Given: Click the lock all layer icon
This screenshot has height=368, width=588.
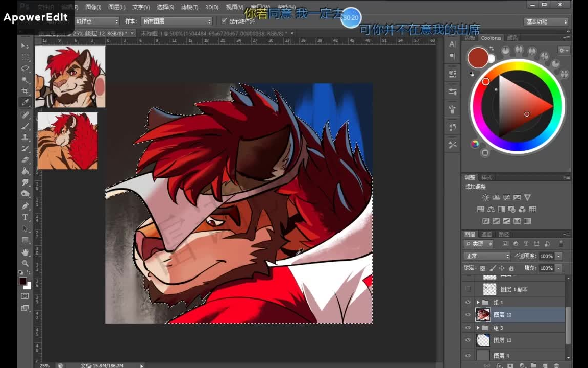Looking at the screenshot, I should (x=511, y=268).
